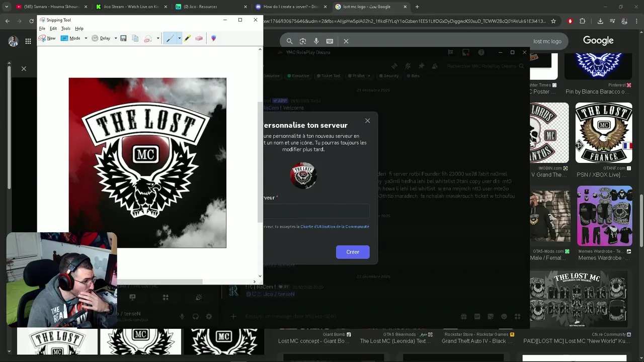Open Discord user settings gear
644x362 pixels.
(x=209, y=316)
